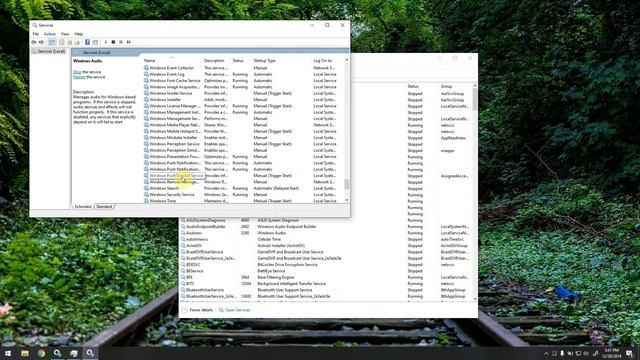
Task: Click scrollbar thumb in Services list
Action: [347, 184]
